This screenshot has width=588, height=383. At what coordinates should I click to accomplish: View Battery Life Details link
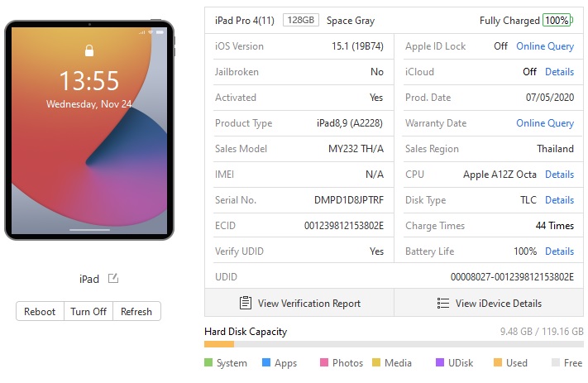point(559,251)
